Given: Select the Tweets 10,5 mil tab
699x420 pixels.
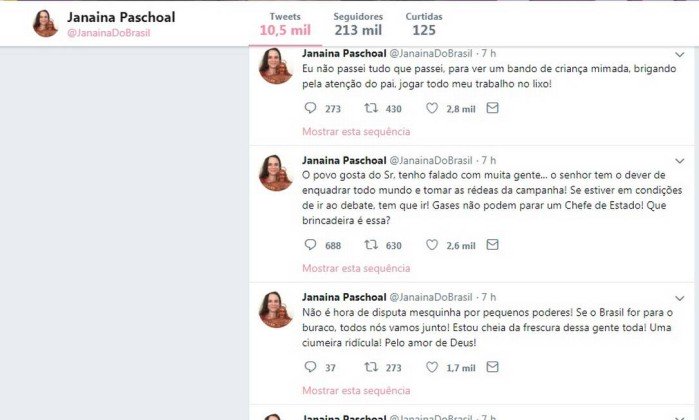Looking at the screenshot, I should click(x=285, y=24).
